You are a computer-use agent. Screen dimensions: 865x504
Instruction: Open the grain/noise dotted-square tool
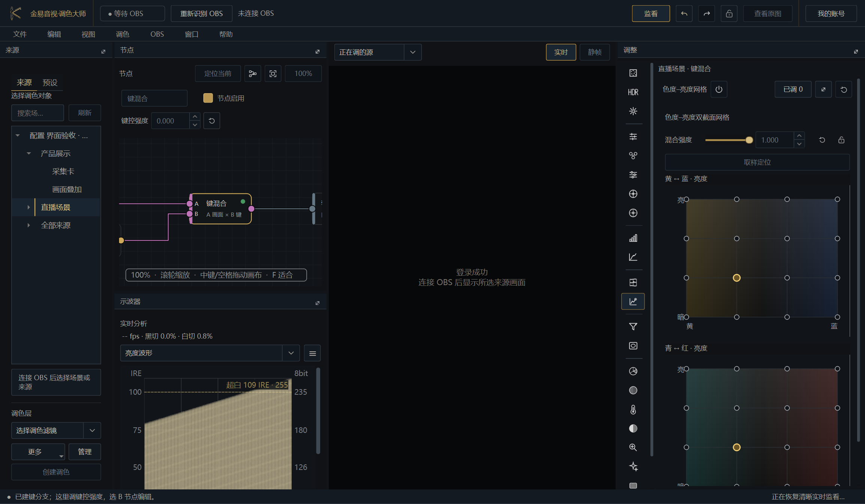(633, 73)
